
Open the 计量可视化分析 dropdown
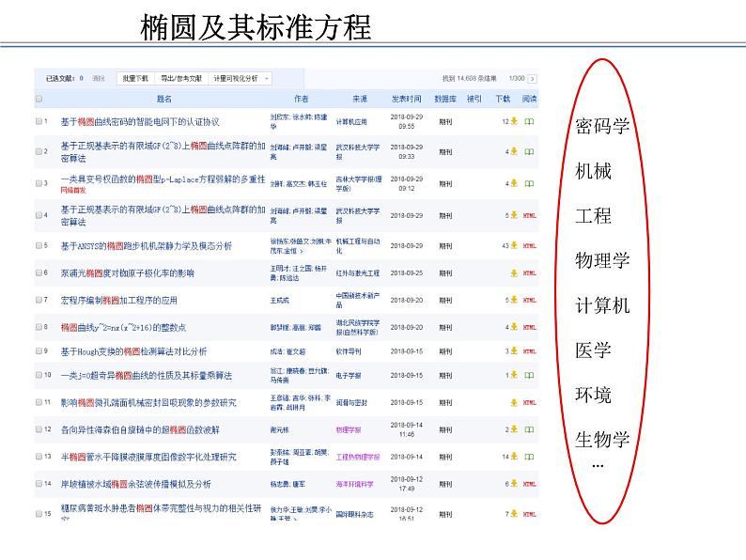(x=241, y=79)
